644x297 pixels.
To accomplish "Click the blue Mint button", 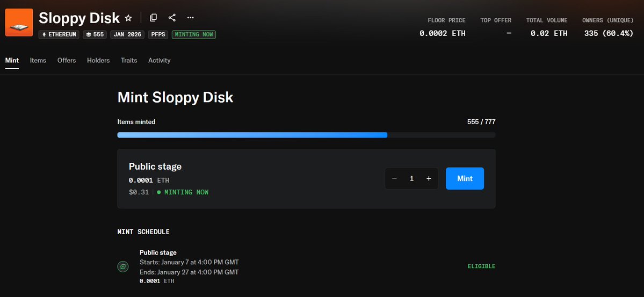I will [465, 179].
